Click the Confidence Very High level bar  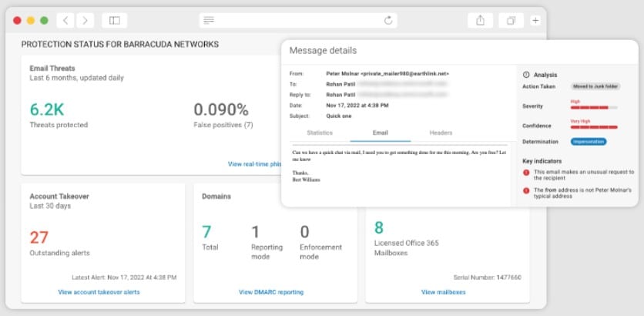point(594,127)
